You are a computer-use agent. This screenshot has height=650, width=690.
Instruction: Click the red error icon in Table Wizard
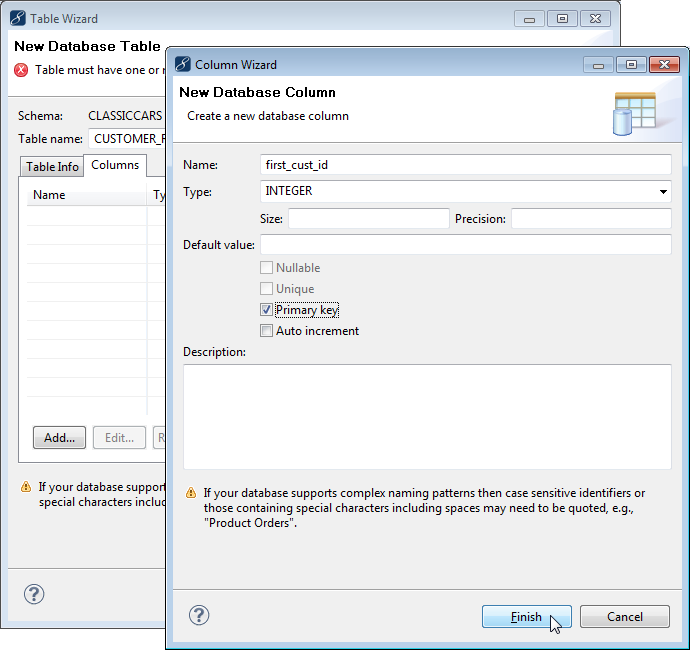pos(21,70)
